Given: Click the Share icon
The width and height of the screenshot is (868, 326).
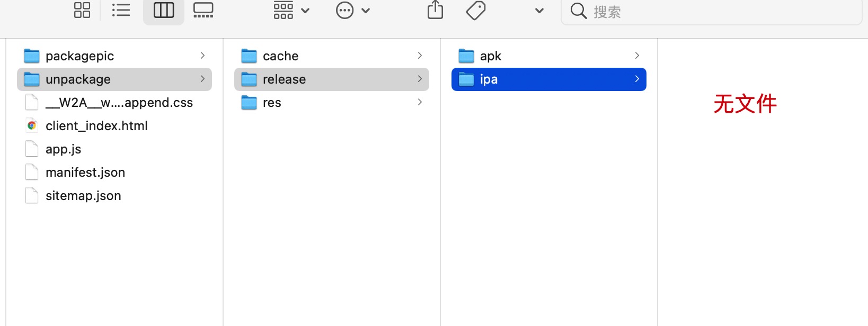Looking at the screenshot, I should (435, 10).
